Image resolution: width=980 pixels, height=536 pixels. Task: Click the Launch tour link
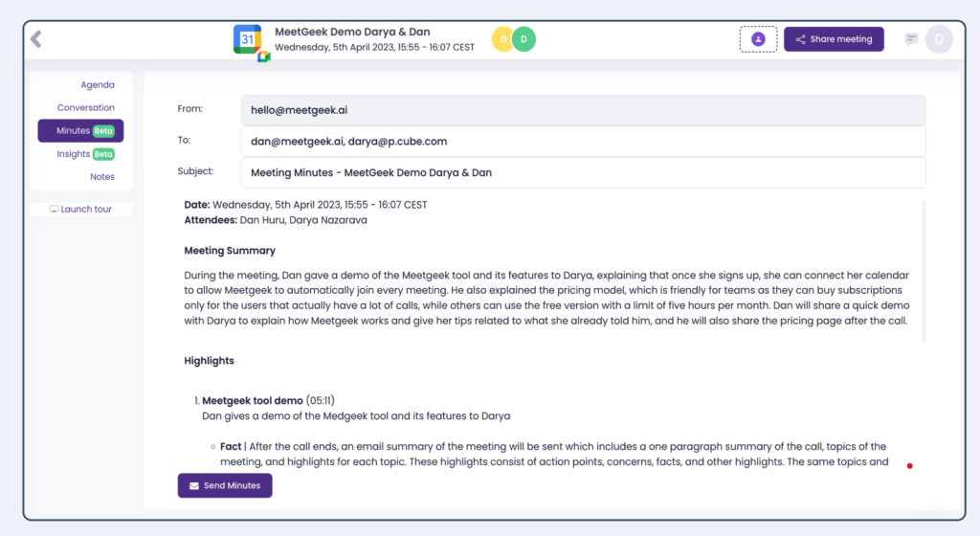pos(80,210)
